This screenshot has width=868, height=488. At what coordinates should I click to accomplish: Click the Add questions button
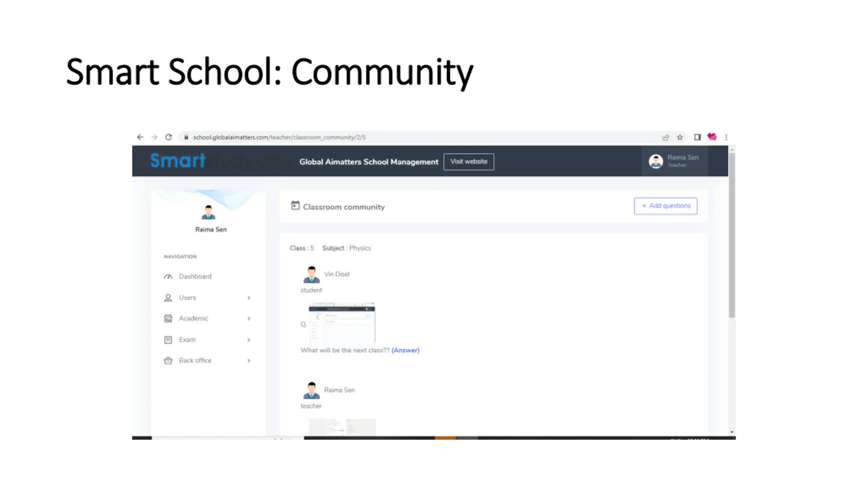click(666, 206)
